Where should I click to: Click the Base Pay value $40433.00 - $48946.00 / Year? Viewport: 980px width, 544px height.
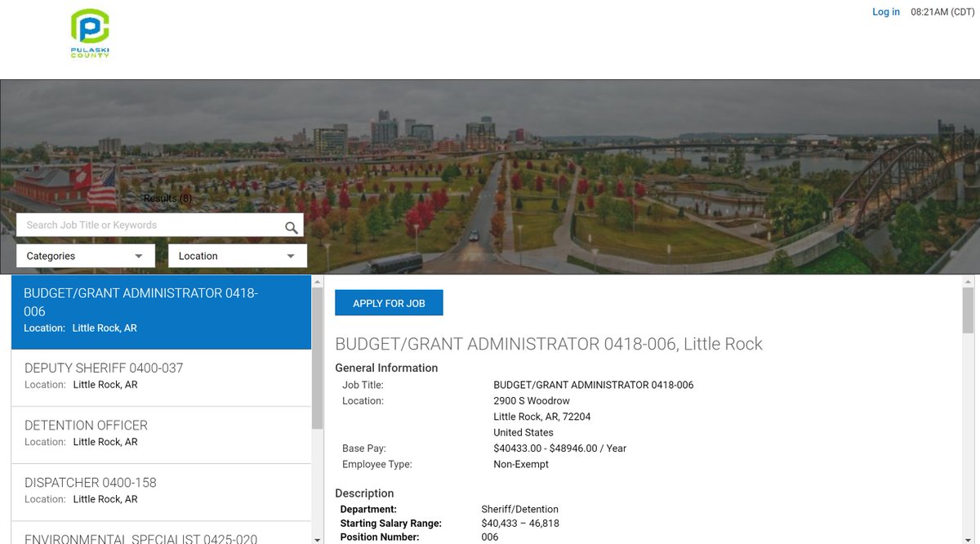click(560, 448)
